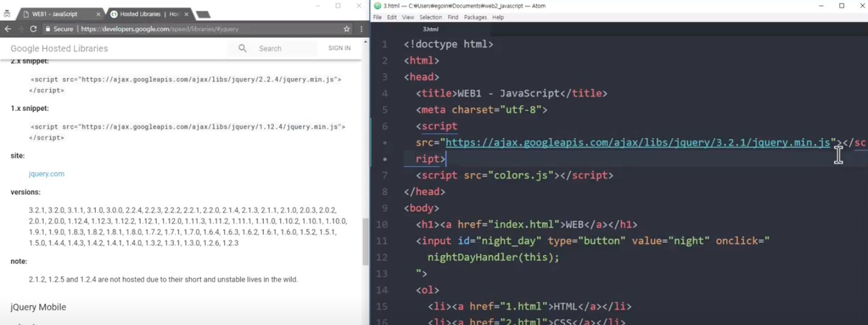Click the 'versions:' label

26,192
